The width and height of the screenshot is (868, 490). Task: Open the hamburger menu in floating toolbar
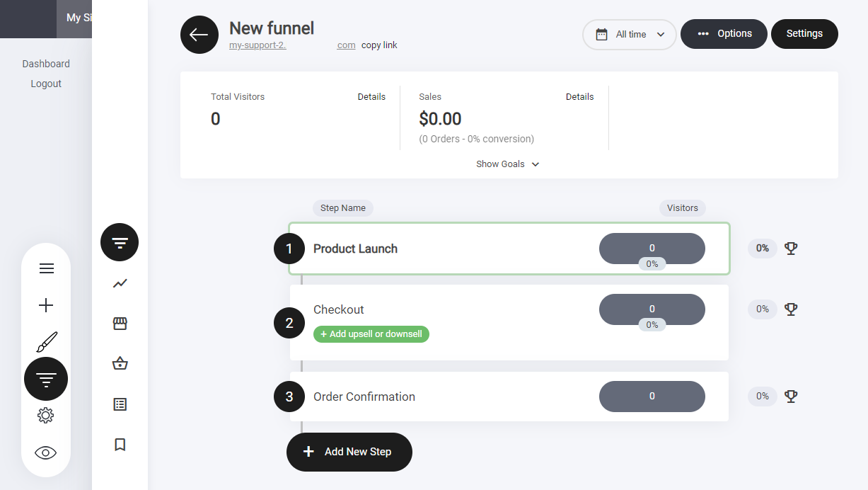tap(46, 268)
